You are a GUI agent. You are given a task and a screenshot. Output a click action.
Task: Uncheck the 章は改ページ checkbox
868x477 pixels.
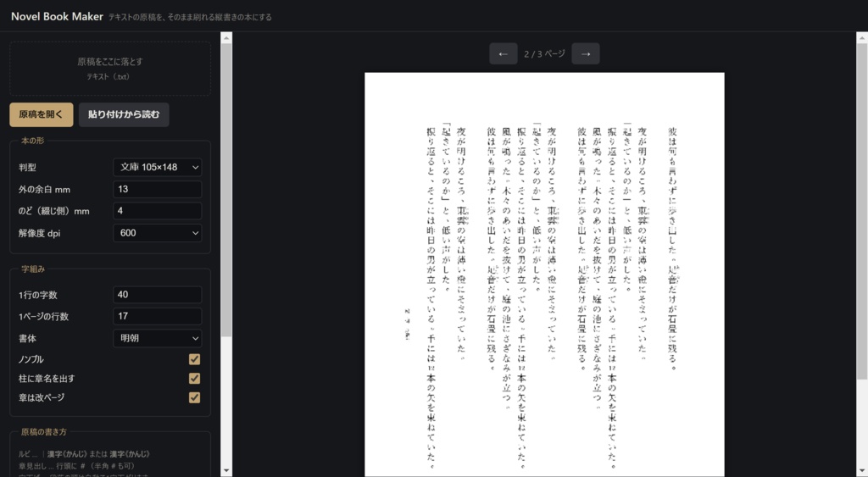click(194, 397)
